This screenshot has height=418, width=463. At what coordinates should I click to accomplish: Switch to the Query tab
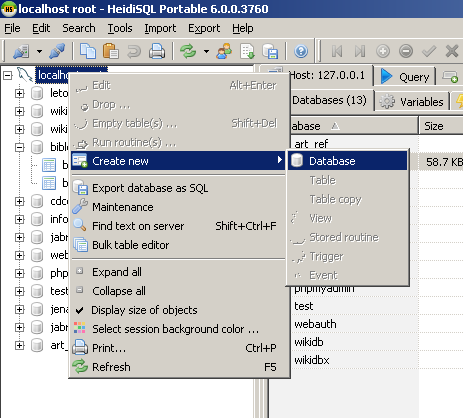pyautogui.click(x=405, y=76)
